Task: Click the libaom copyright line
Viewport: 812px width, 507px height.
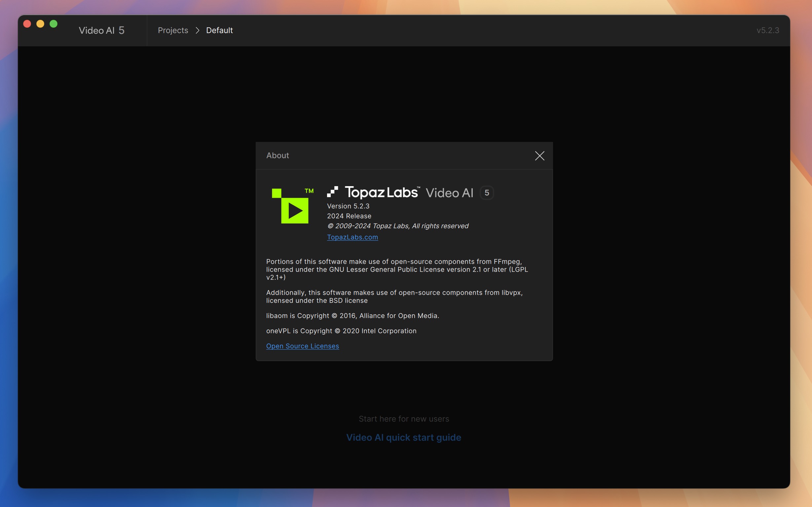Action: coord(352,316)
